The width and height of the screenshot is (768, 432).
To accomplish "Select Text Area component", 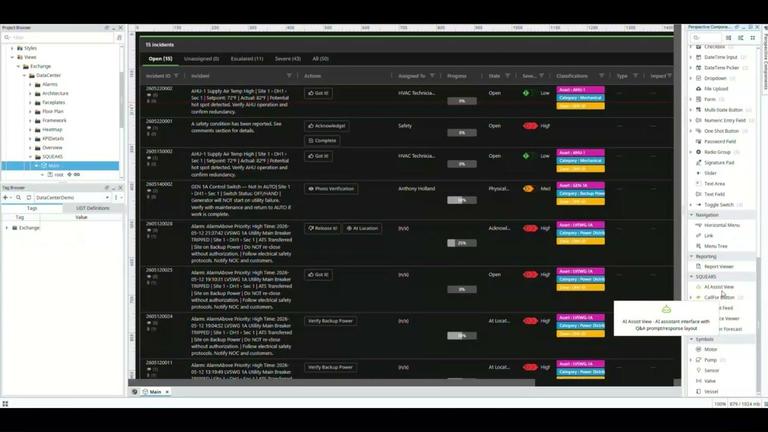I will point(714,184).
